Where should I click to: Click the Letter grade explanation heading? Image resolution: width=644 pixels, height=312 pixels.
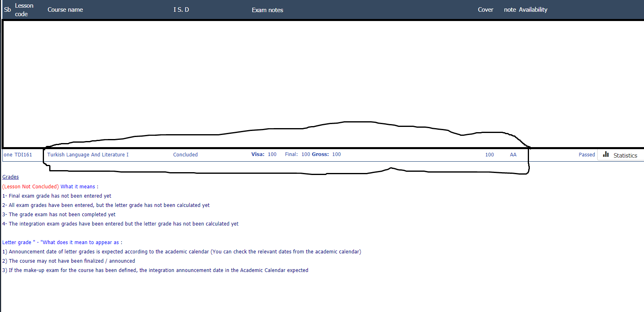pyautogui.click(x=62, y=242)
